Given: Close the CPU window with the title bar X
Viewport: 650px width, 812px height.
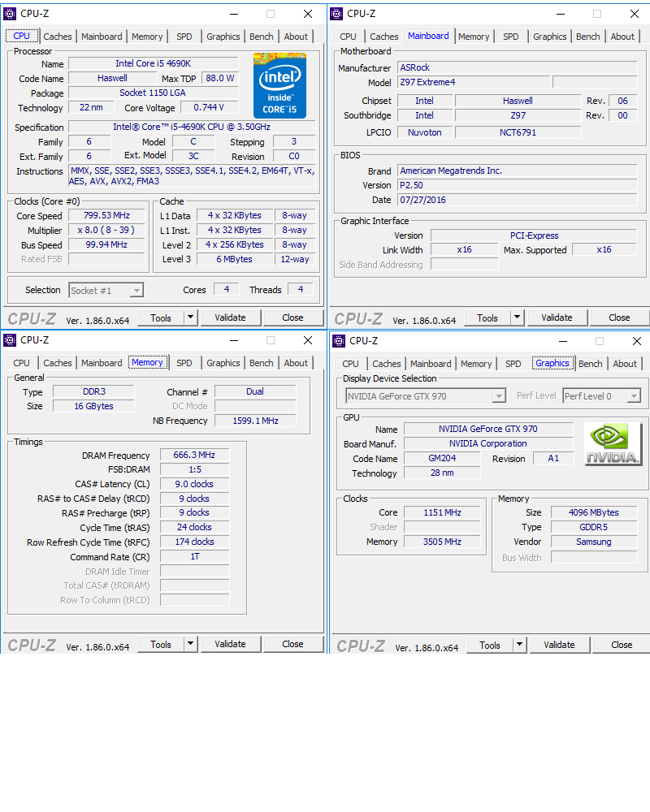Looking at the screenshot, I should point(308,14).
